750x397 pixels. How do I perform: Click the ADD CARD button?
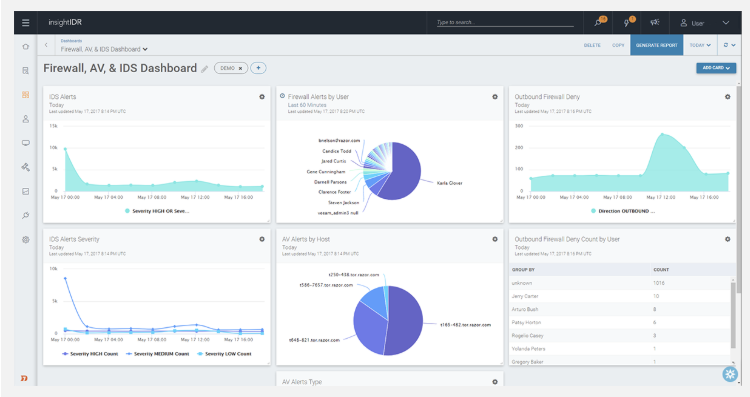click(x=716, y=68)
